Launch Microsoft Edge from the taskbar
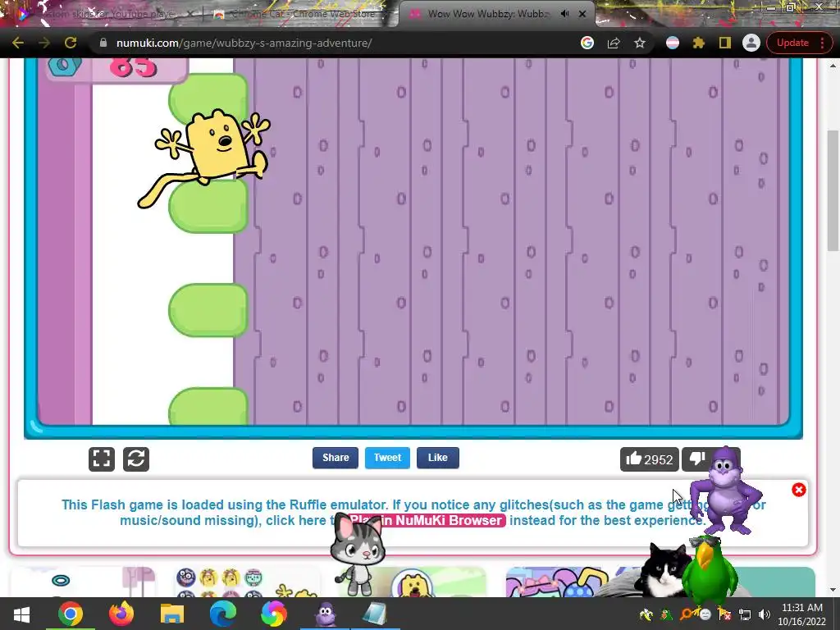Viewport: 840px width, 630px height. tap(223, 614)
